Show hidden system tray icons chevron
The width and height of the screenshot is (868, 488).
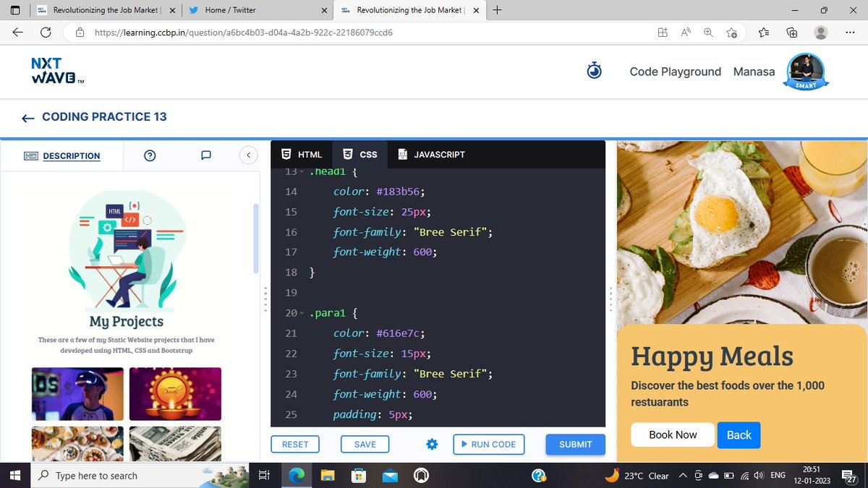pos(683,476)
